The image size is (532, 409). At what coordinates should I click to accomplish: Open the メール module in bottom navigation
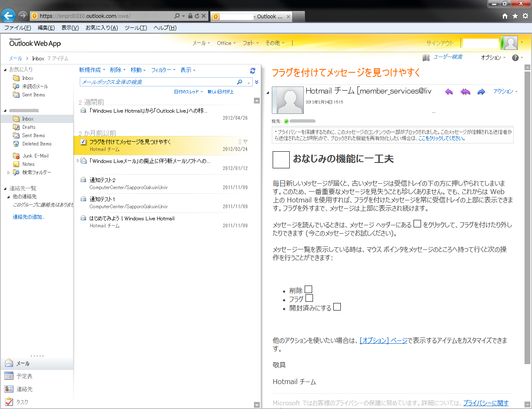pos(37,363)
